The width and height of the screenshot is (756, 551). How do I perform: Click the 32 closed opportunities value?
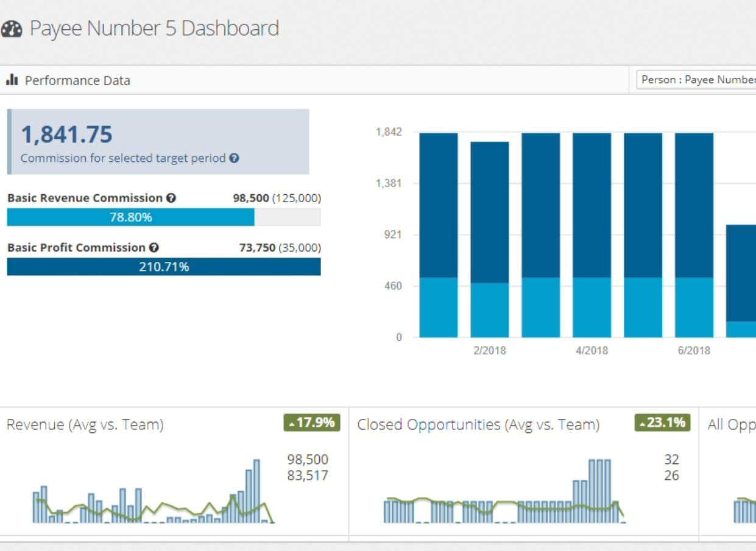click(672, 460)
